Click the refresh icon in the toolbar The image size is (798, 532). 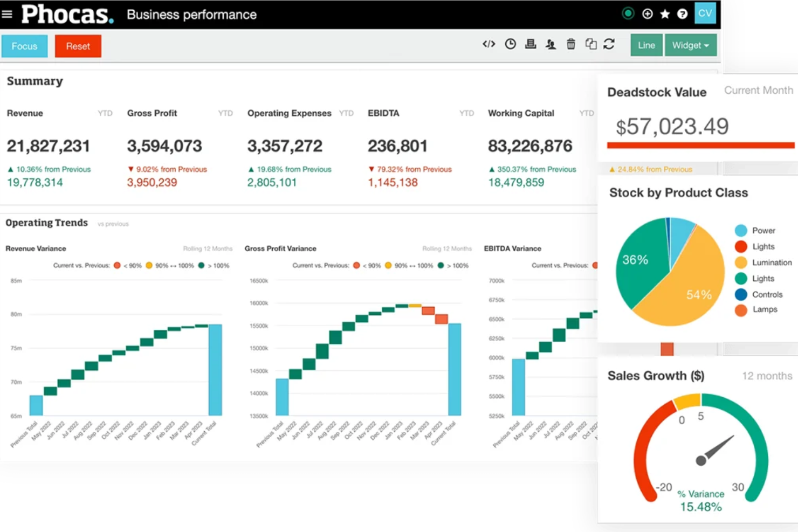click(610, 44)
